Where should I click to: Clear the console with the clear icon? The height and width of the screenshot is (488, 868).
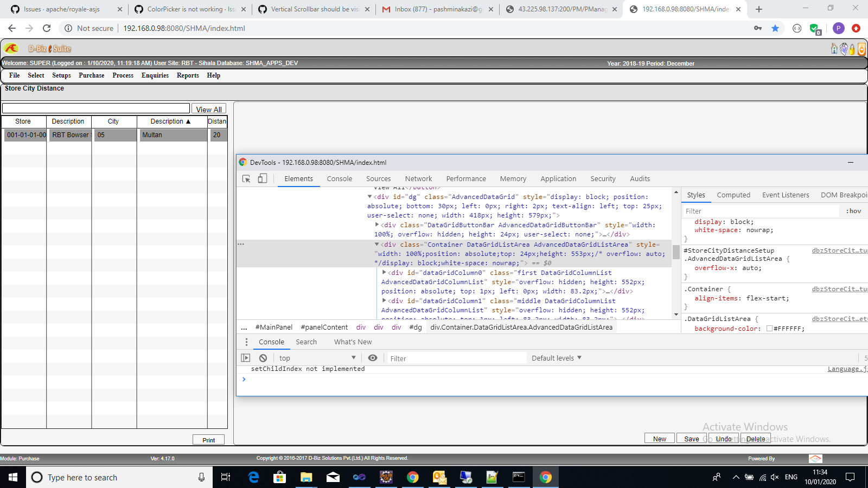coord(263,358)
